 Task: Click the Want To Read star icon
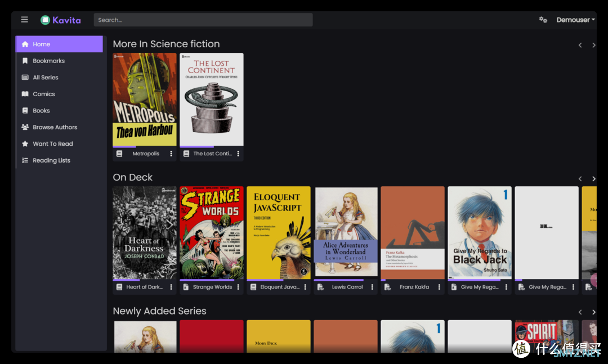click(25, 144)
